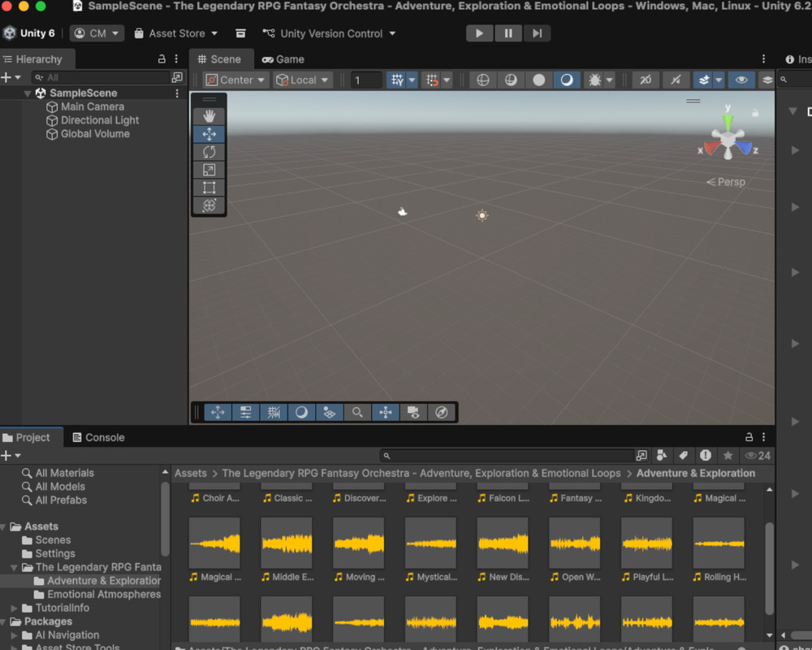Image resolution: width=812 pixels, height=650 pixels.
Task: Select the Rect transform tool
Action: coord(209,188)
